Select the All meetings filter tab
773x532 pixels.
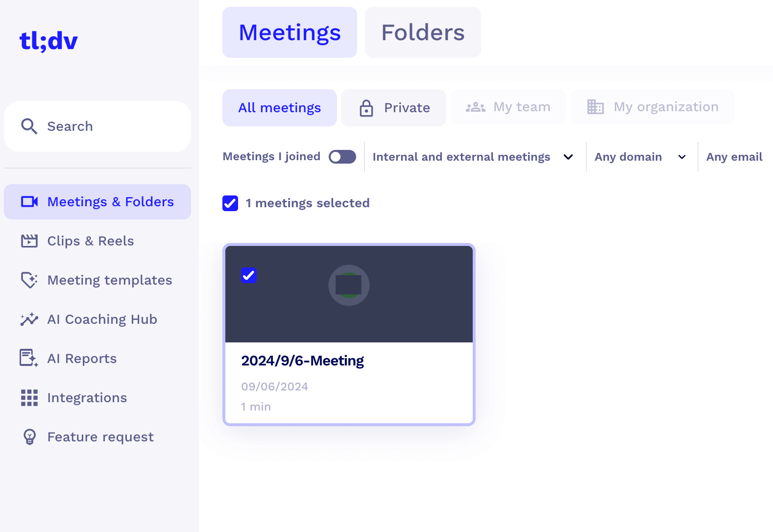click(280, 108)
